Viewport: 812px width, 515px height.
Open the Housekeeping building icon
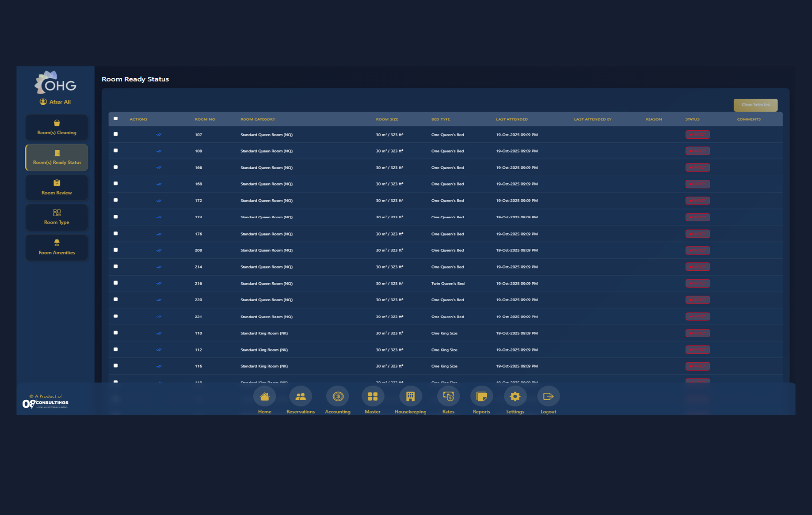point(410,396)
